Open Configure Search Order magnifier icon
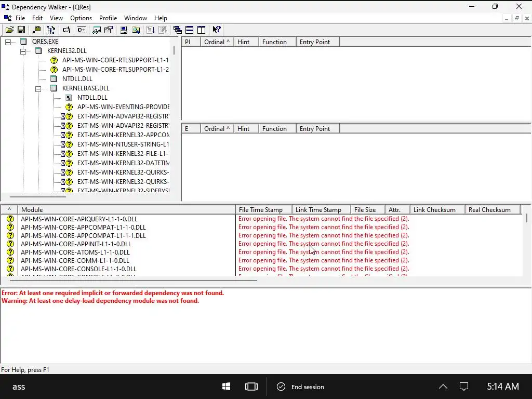Viewport: 532px width, 399px height. pyautogui.click(x=136, y=30)
